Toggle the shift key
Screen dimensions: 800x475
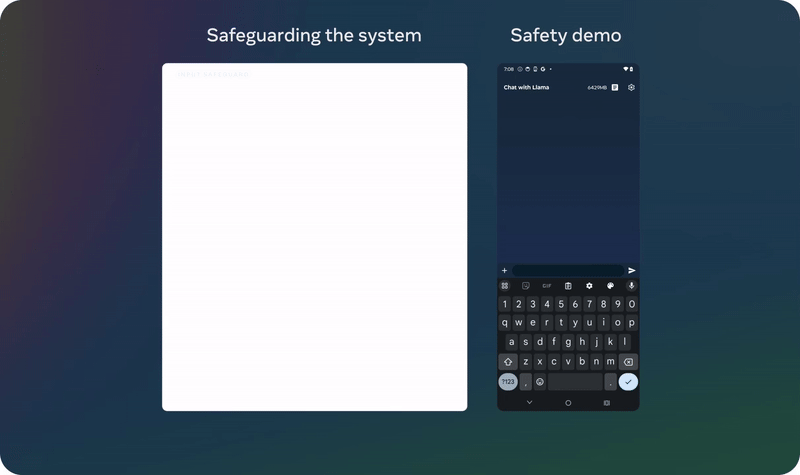pyautogui.click(x=508, y=362)
